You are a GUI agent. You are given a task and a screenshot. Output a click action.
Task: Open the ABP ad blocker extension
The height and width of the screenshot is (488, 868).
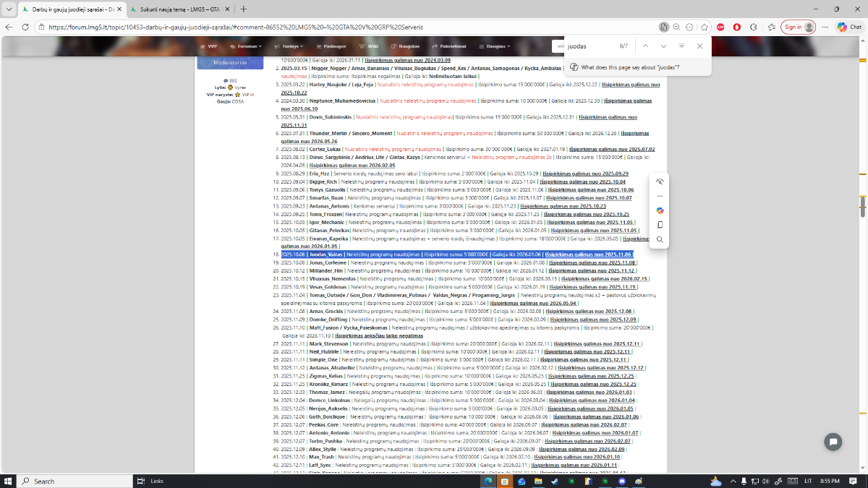721,27
